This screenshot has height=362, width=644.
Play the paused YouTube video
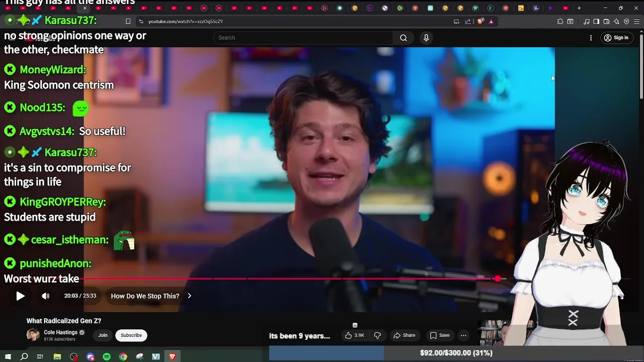[20, 296]
